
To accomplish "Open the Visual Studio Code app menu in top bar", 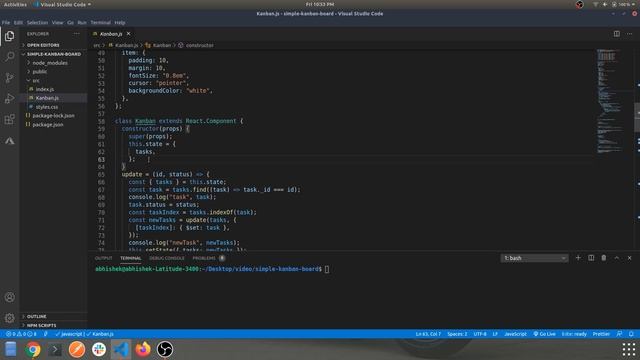I will tap(63, 4).
